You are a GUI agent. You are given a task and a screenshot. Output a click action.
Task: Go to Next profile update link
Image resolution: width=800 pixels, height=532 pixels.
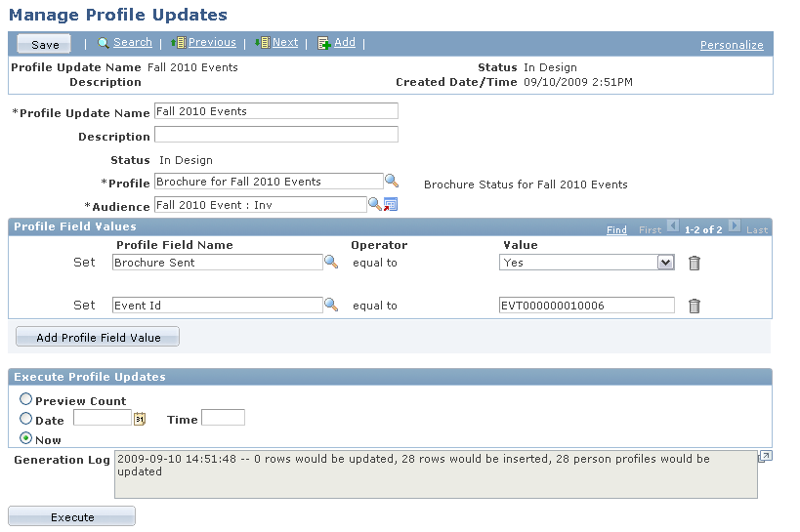point(285,42)
